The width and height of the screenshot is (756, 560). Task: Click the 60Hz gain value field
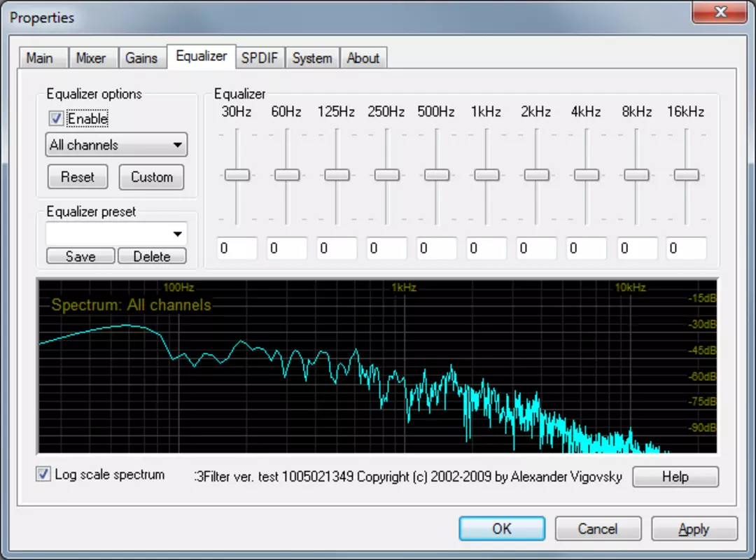pos(287,248)
